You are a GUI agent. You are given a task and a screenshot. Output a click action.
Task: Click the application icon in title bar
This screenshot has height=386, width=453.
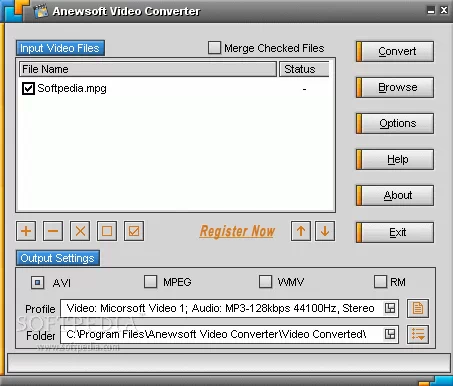click(41, 11)
